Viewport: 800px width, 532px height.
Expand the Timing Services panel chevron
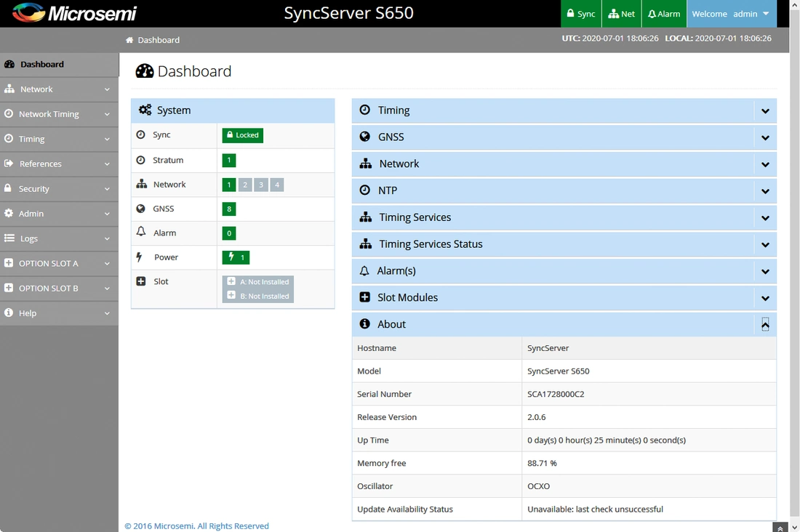coord(765,218)
